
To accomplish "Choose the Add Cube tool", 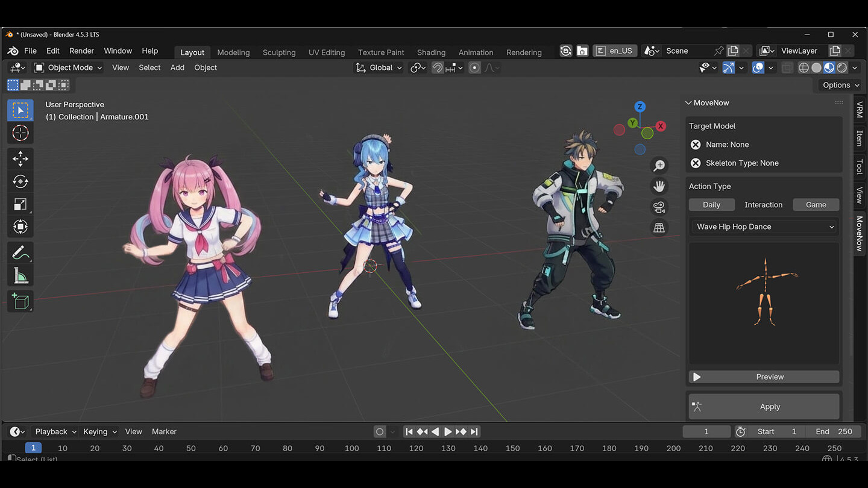I will pyautogui.click(x=20, y=301).
